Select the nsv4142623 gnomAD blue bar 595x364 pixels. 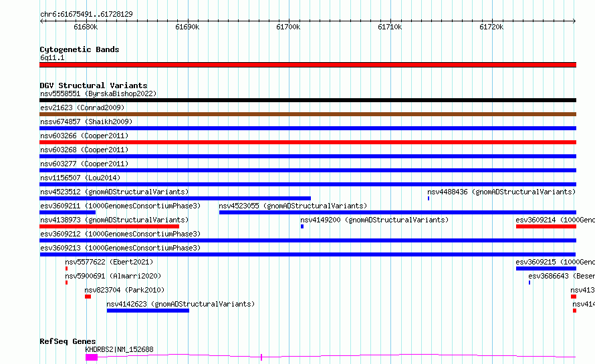(148, 311)
